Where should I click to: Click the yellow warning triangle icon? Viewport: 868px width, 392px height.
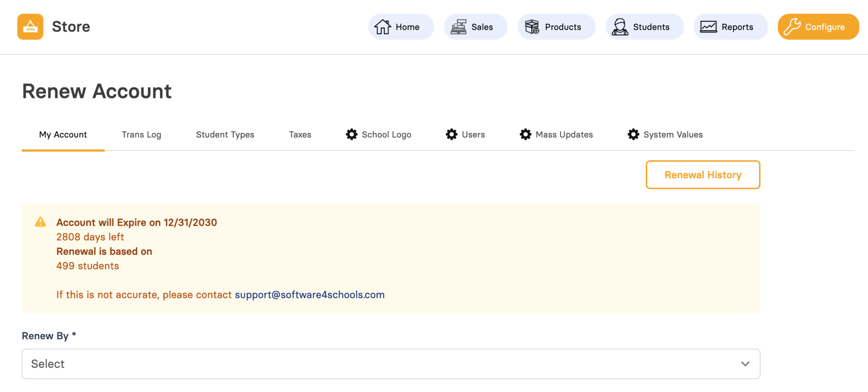[x=40, y=222]
